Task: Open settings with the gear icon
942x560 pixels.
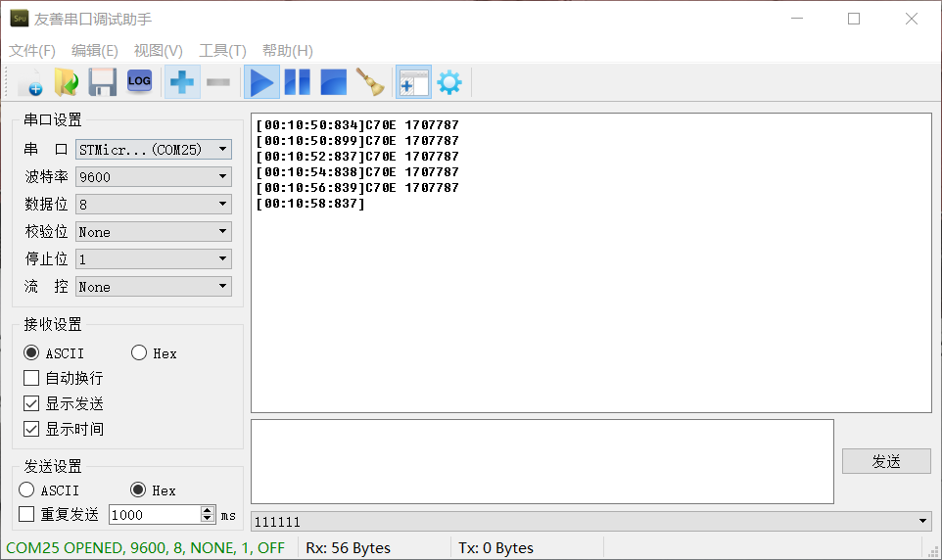Action: [x=449, y=83]
